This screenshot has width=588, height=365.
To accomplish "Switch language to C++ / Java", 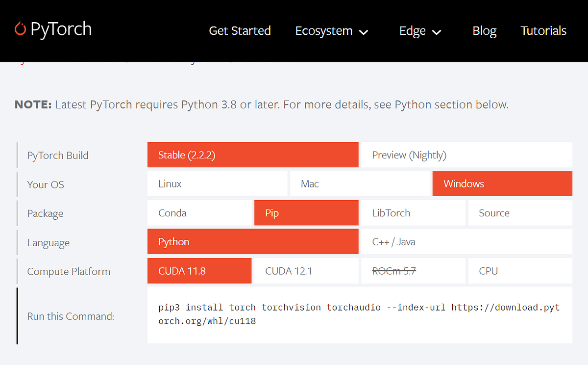I will coord(466,242).
